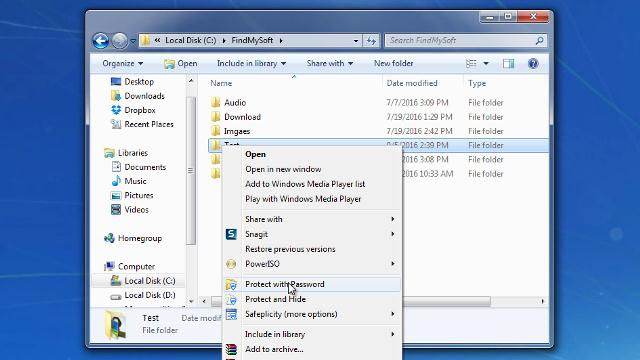Expand PowerISO context submenu
640x360 pixels.
pos(312,264)
